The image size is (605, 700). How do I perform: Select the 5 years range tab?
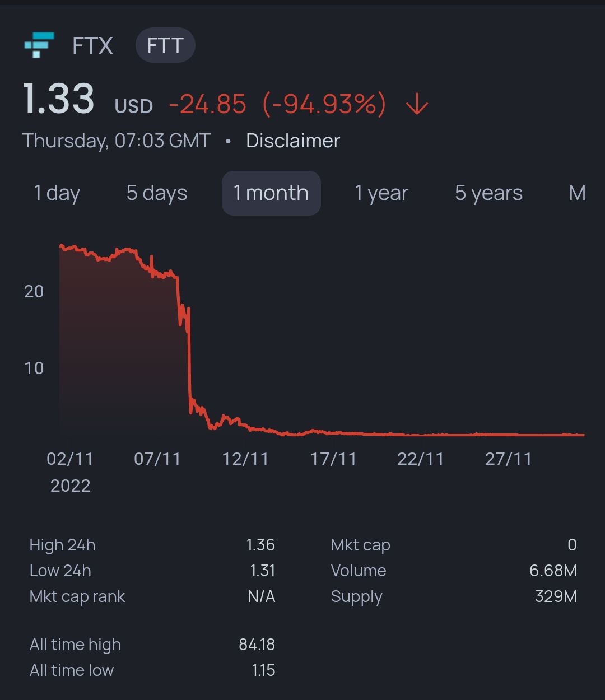coord(488,193)
